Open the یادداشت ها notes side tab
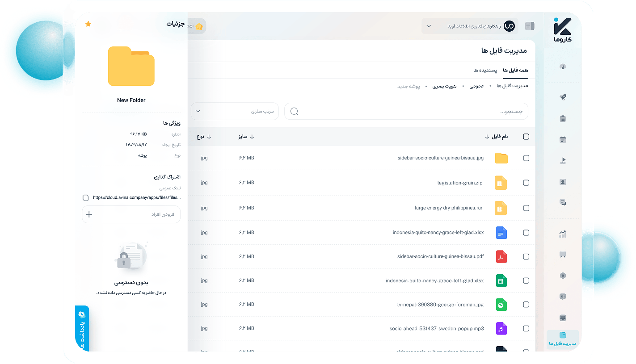The height and width of the screenshot is (364, 636). pyautogui.click(x=82, y=329)
